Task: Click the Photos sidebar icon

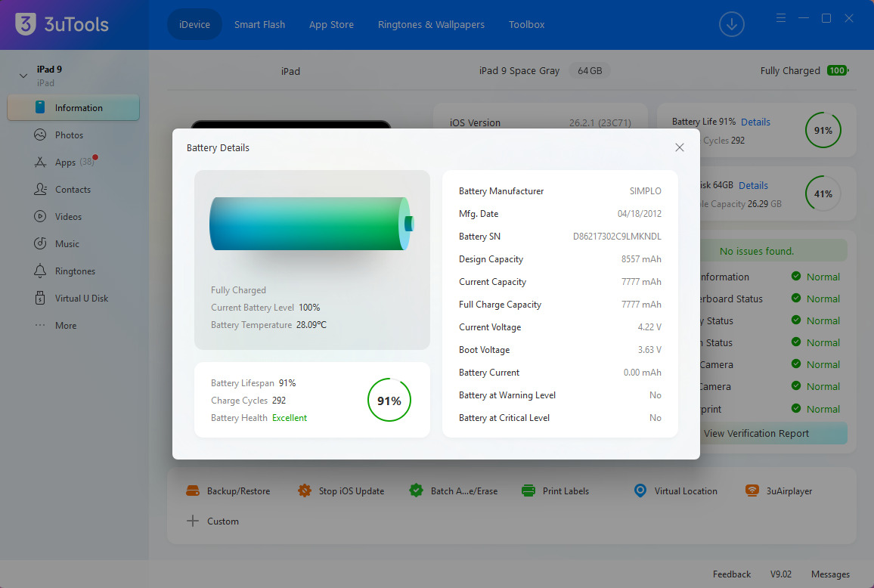Action: click(40, 135)
